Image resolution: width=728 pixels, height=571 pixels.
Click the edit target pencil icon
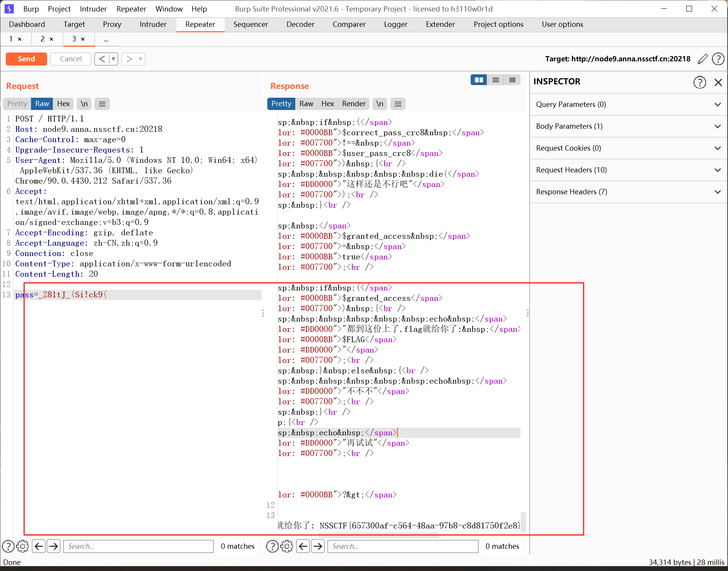coord(703,59)
